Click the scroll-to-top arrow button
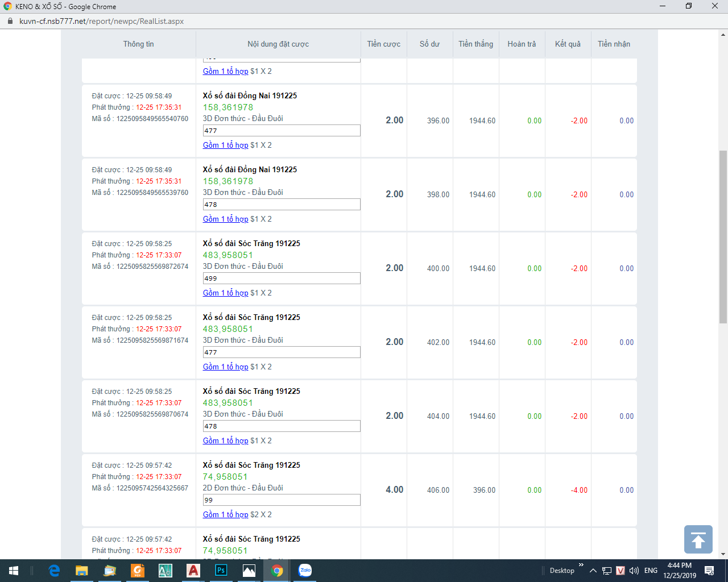728x582 pixels. (698, 539)
